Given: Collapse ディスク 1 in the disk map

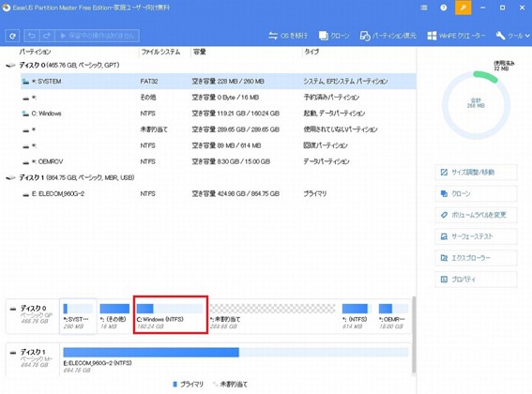Looking at the screenshot, I should [x=13, y=353].
